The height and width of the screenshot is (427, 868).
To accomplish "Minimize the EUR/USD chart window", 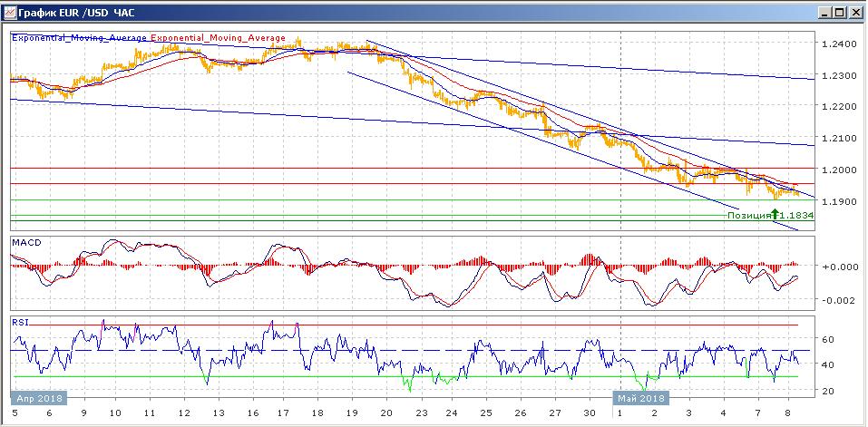I will (x=825, y=13).
